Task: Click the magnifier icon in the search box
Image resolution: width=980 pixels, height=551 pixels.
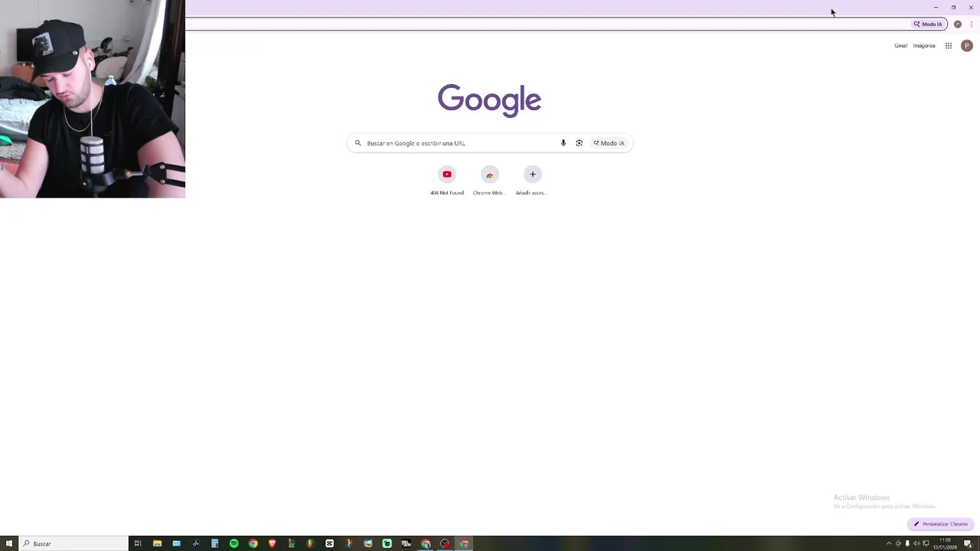Action: (x=358, y=143)
